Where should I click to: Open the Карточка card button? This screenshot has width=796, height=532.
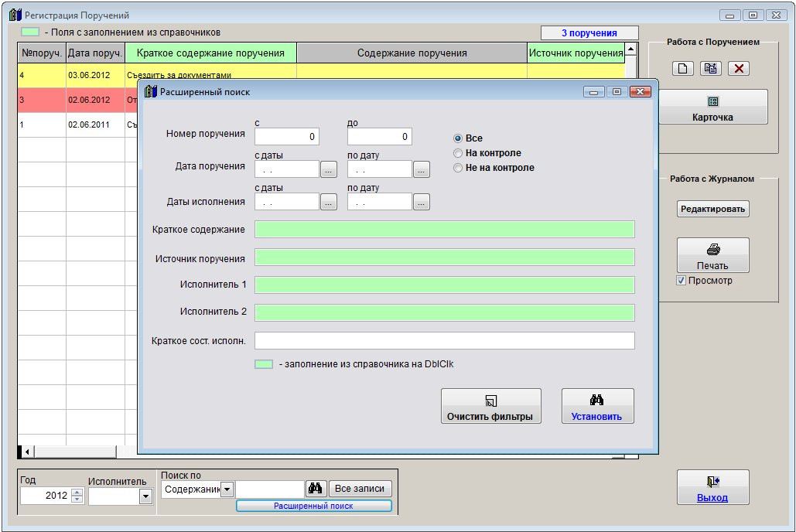click(x=712, y=107)
